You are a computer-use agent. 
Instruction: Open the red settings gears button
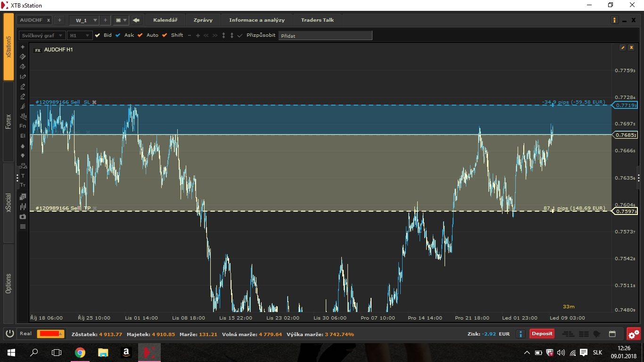click(634, 334)
